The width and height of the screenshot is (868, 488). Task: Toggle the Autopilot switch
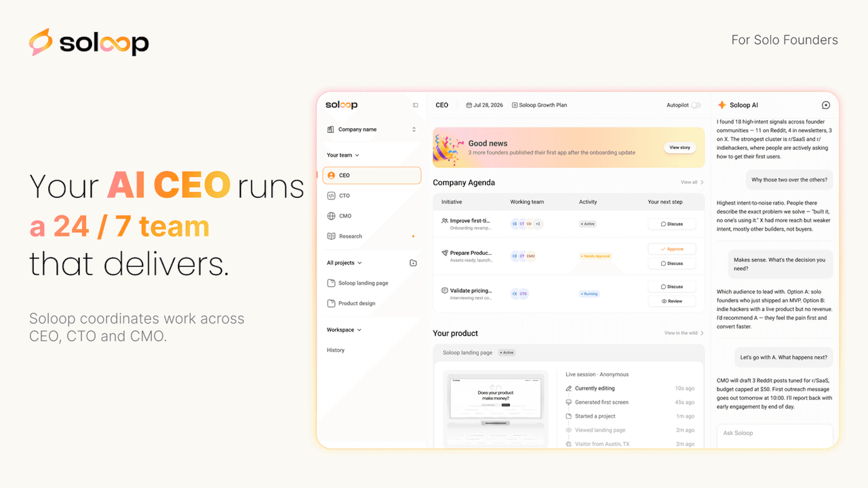(x=696, y=105)
